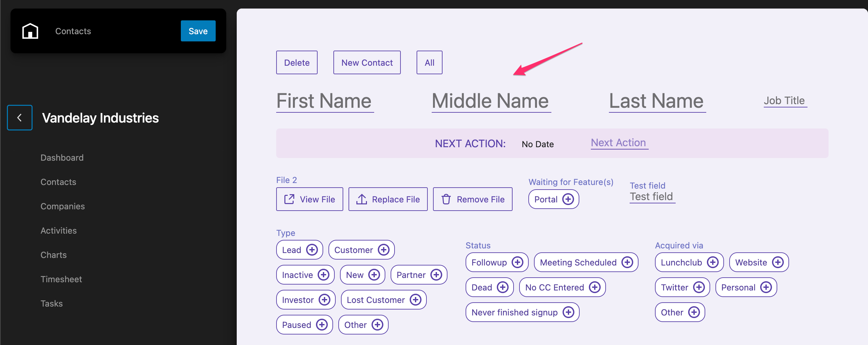Viewport: 868px width, 345px height.
Task: Open the Next Action link
Action: tap(619, 142)
